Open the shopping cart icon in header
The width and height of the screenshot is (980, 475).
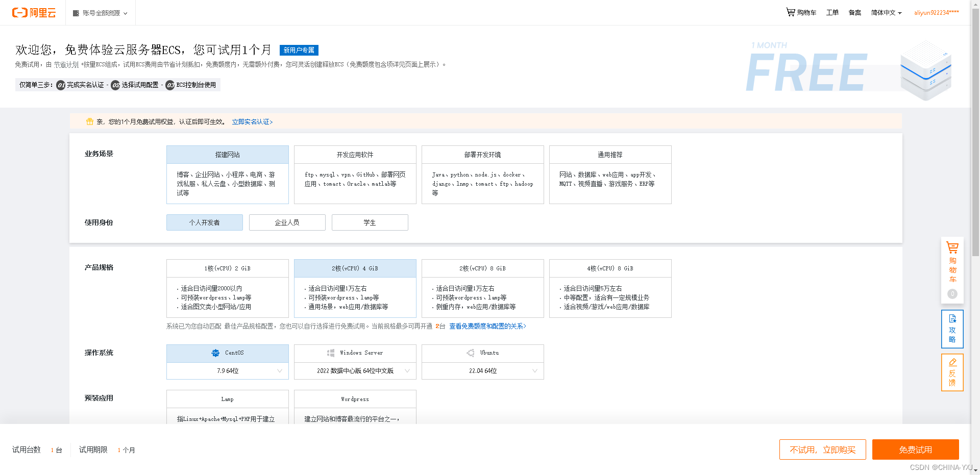pos(790,12)
